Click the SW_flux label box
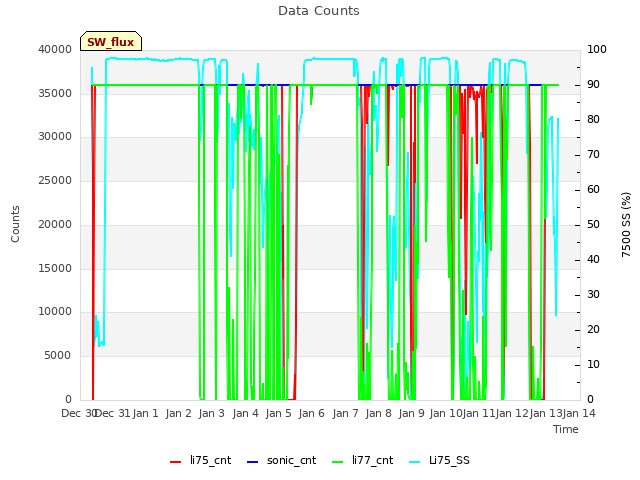Image resolution: width=640 pixels, height=480 pixels. point(111,41)
